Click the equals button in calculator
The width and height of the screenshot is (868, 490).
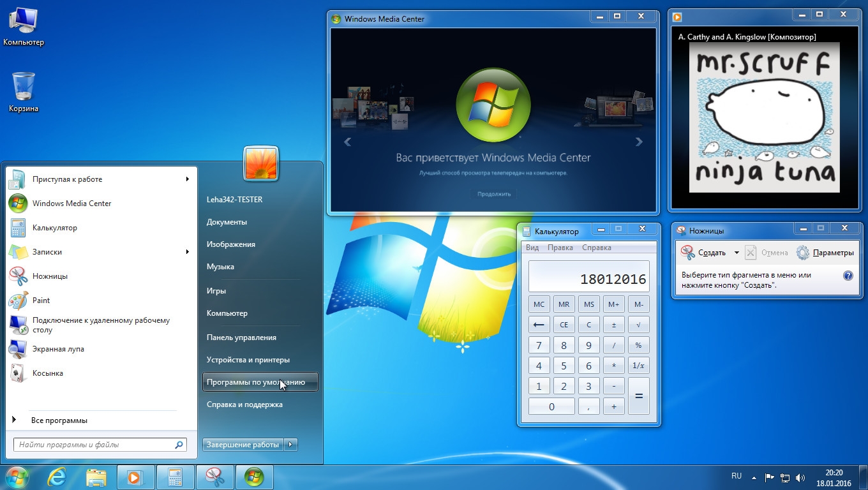click(638, 396)
